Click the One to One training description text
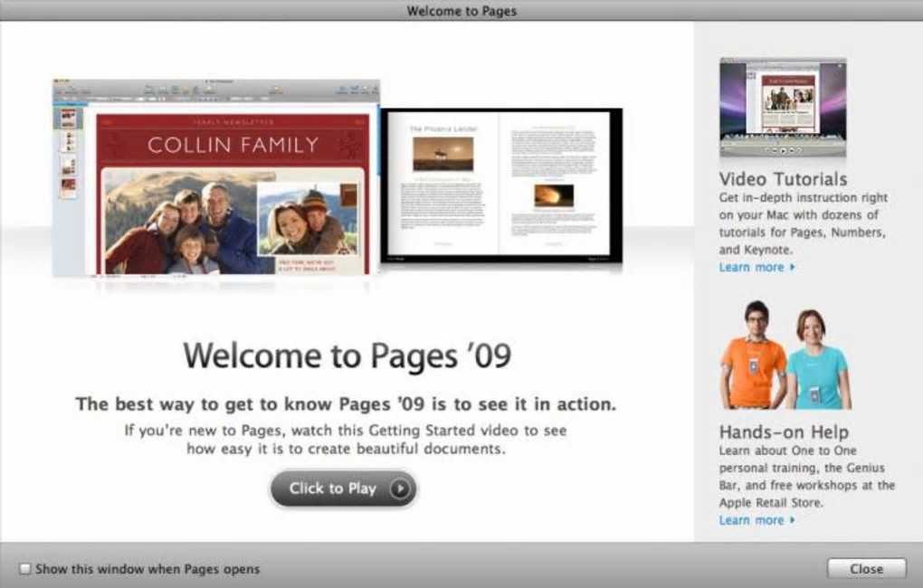 806,477
